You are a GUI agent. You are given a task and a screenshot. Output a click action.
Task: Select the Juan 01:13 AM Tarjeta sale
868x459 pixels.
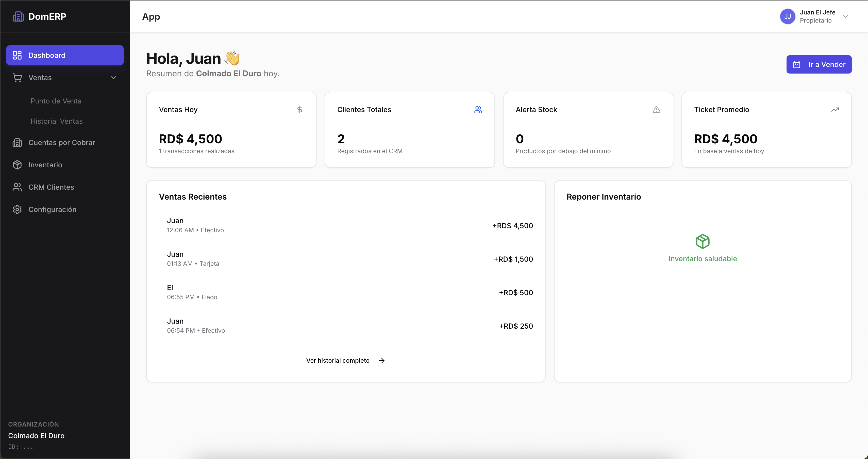click(x=346, y=259)
